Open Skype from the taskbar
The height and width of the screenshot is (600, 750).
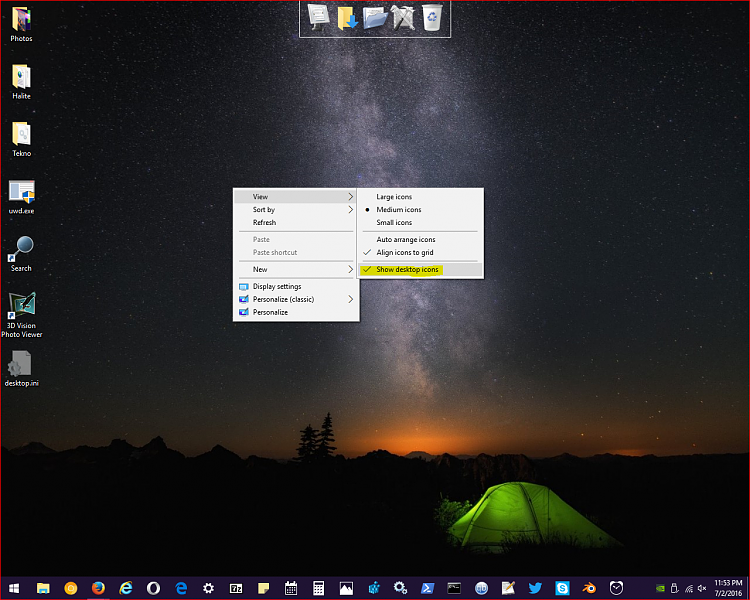click(x=562, y=588)
